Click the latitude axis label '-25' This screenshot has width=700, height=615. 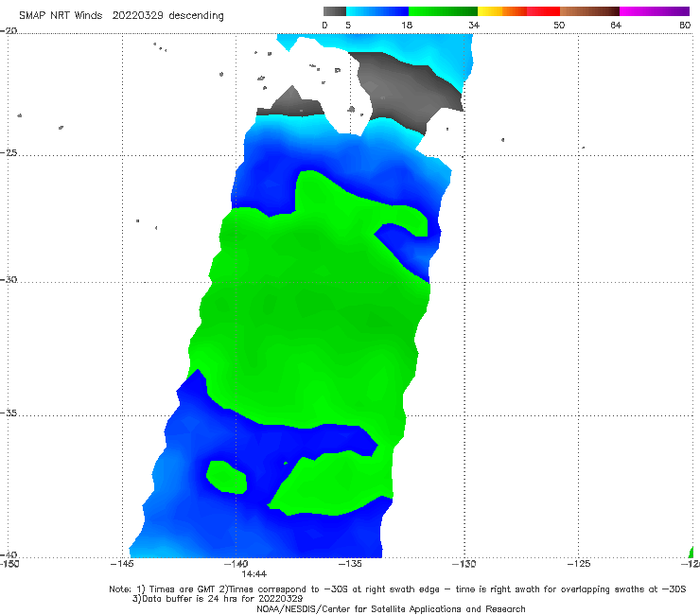[x=9, y=153]
